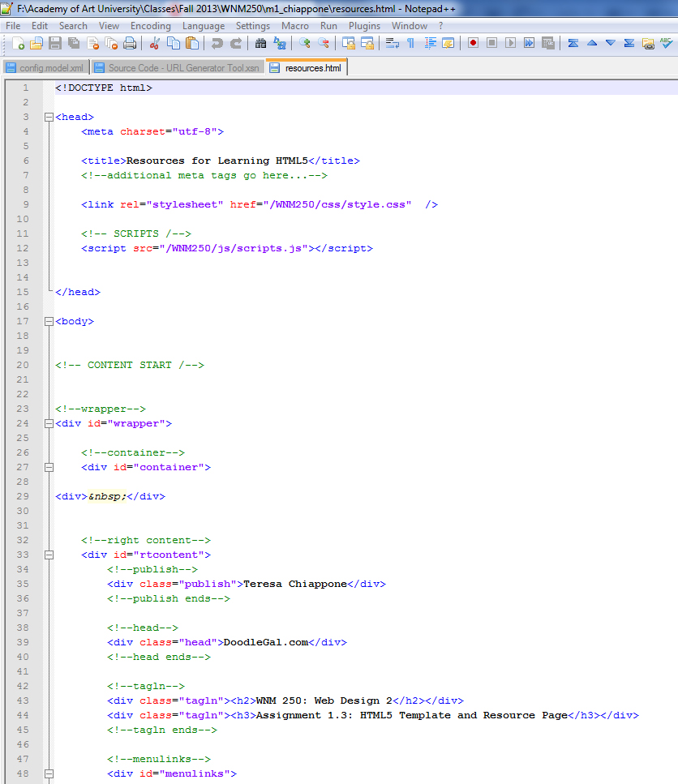Screen dimensions: 678x784
Task: Collapse the head block fold marker
Action: pyautogui.click(x=49, y=117)
